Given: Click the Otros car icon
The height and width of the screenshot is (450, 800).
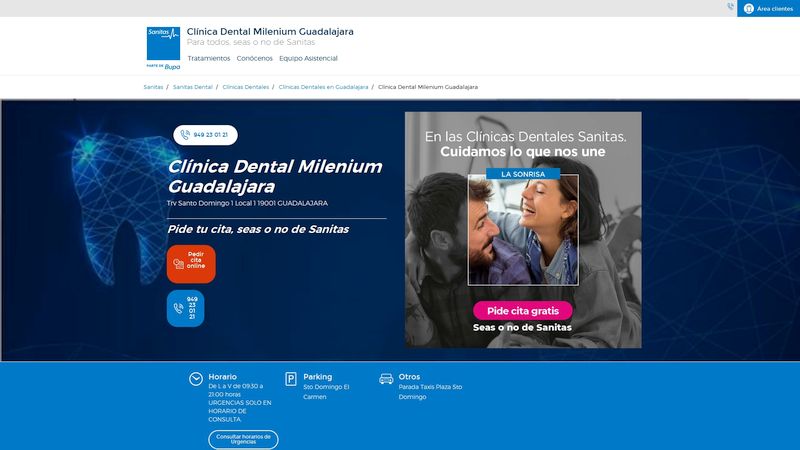Looking at the screenshot, I should [386, 379].
